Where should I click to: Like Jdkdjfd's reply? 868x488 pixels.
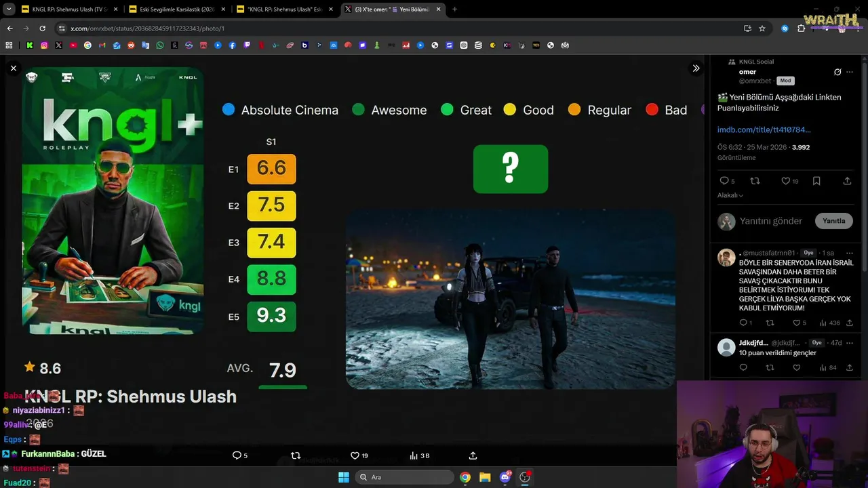(796, 367)
